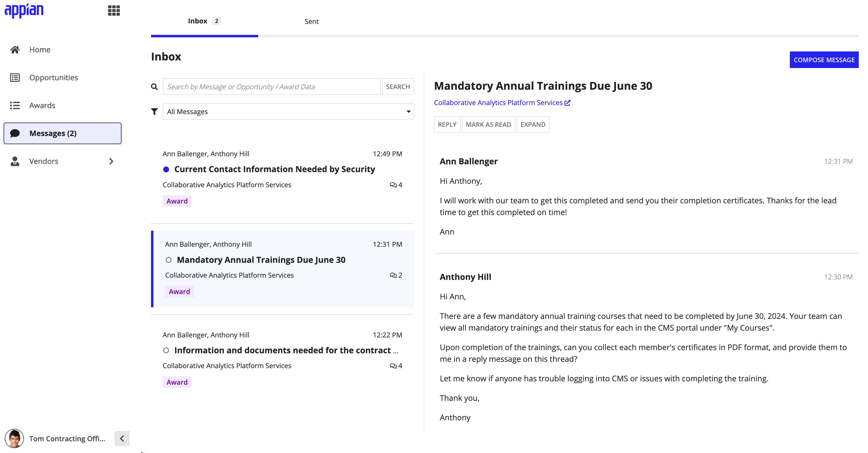Toggle the unread dot on Information and documents message
The height and width of the screenshot is (453, 868).
166,350
